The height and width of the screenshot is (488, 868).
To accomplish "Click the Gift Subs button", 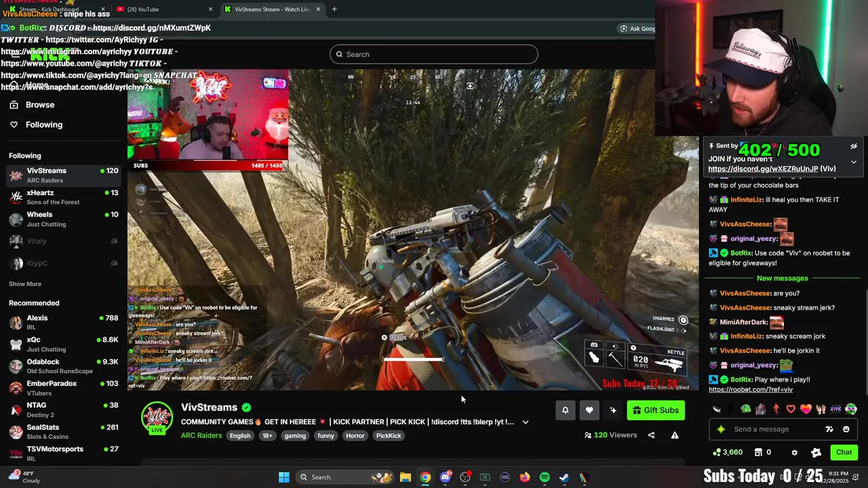I will coord(656,410).
